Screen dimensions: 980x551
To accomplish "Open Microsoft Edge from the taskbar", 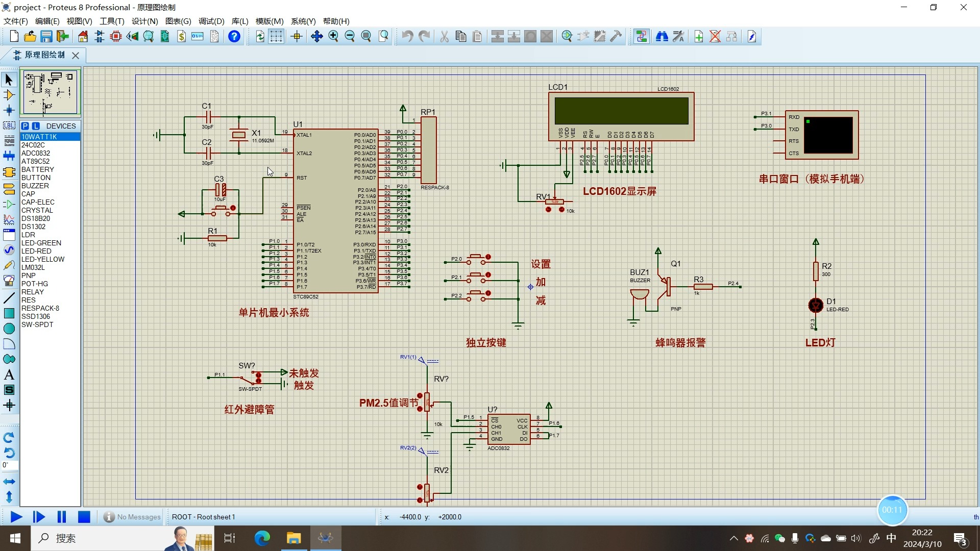I will point(262,538).
